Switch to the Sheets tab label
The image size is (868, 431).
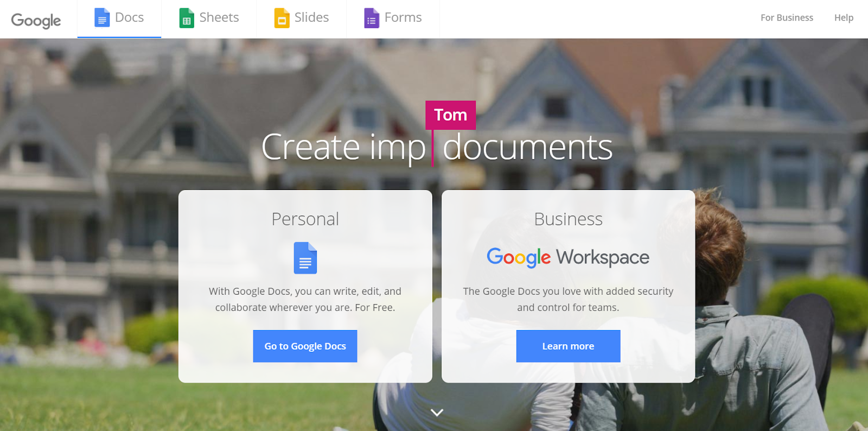click(x=219, y=17)
